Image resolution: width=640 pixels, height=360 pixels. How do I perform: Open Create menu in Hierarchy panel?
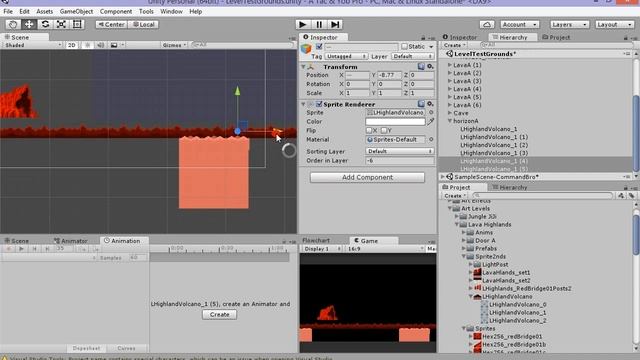click(454, 45)
